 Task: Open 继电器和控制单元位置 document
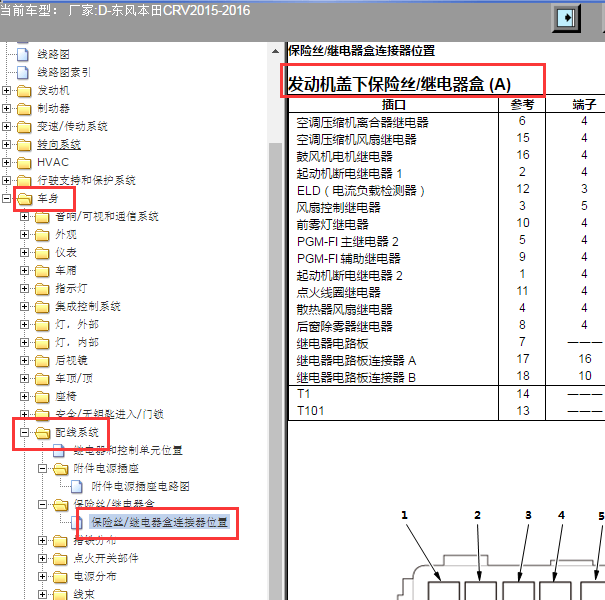[128, 450]
